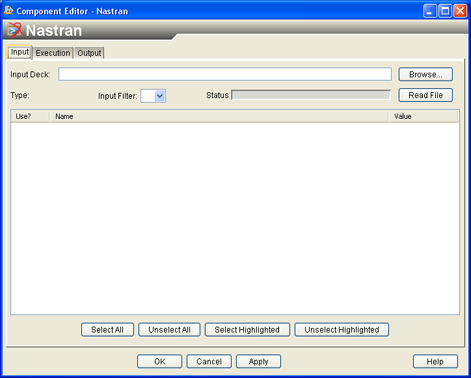Click Unselect All button
The height and width of the screenshot is (378, 471).
(x=169, y=330)
